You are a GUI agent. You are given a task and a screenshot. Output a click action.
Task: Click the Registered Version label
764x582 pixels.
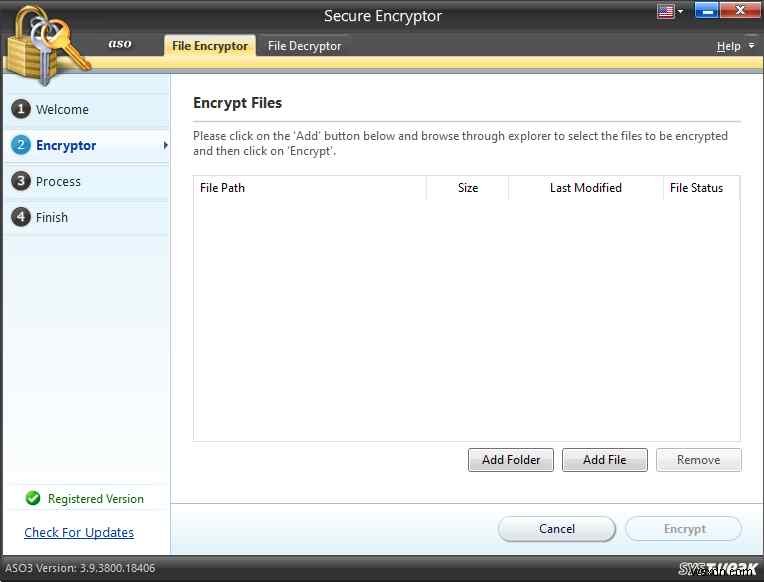click(x=96, y=499)
